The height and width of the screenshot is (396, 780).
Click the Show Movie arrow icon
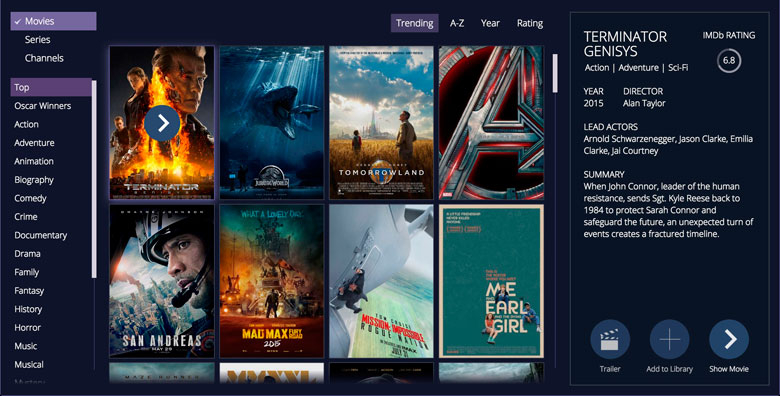click(x=729, y=340)
